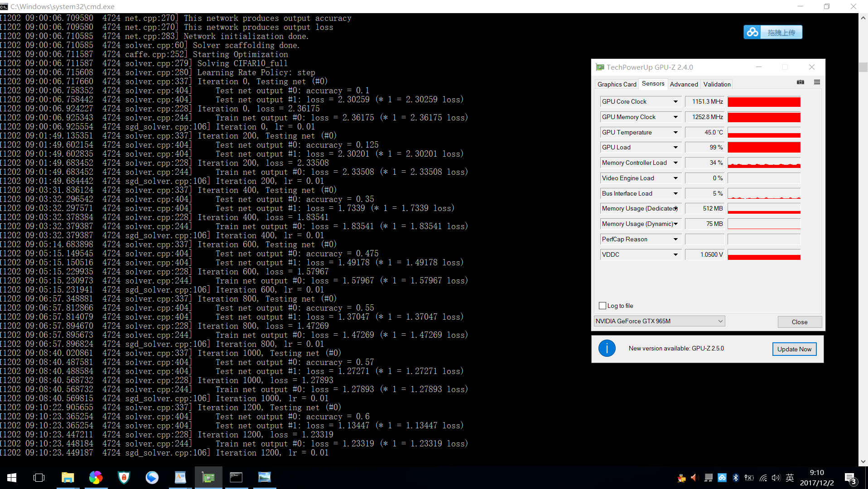Open File Explorer from the taskbar

pyautogui.click(x=68, y=478)
